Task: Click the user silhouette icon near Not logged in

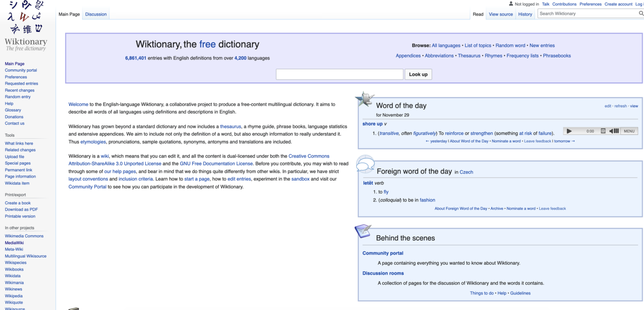Action: [511, 4]
